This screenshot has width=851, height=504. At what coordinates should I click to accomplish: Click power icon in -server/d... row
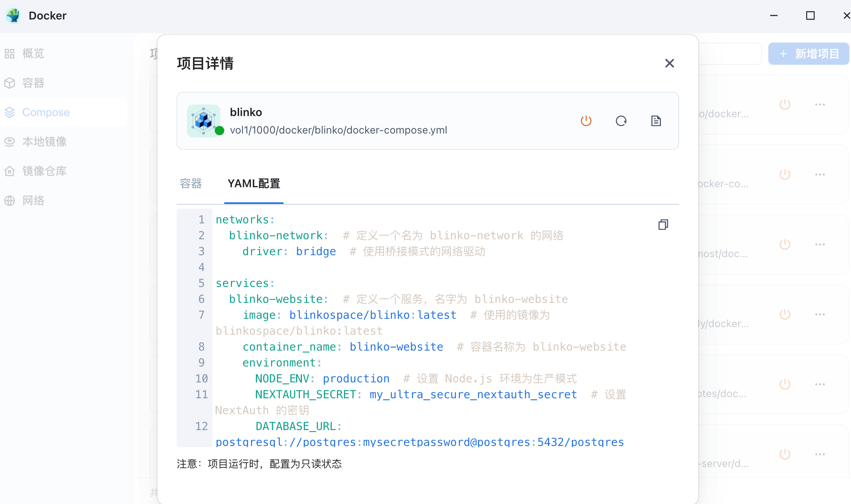785,454
